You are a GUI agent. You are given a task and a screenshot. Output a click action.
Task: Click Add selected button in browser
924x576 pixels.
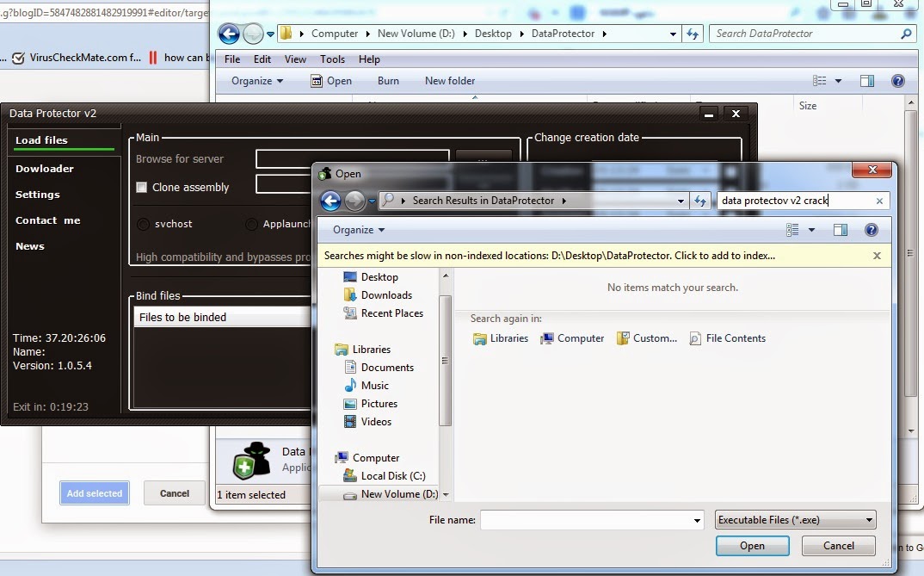pyautogui.click(x=95, y=493)
